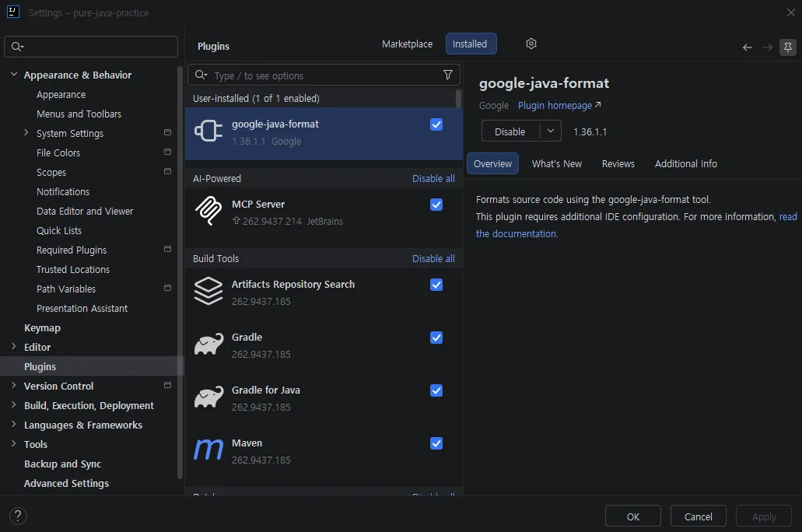802x532 pixels.
Task: Uncheck the google-java-format plugin checkbox
Action: pyautogui.click(x=436, y=124)
